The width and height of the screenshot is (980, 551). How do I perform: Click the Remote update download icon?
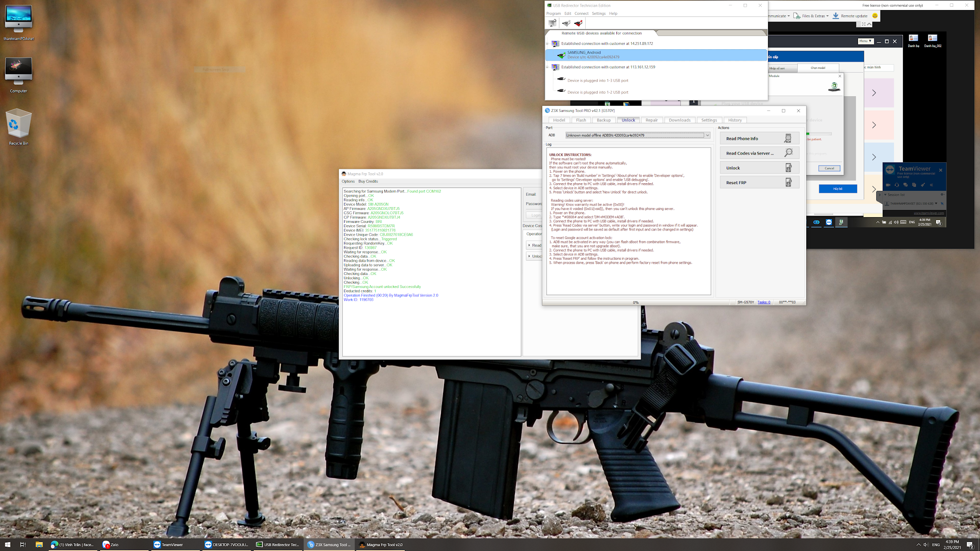pyautogui.click(x=835, y=16)
